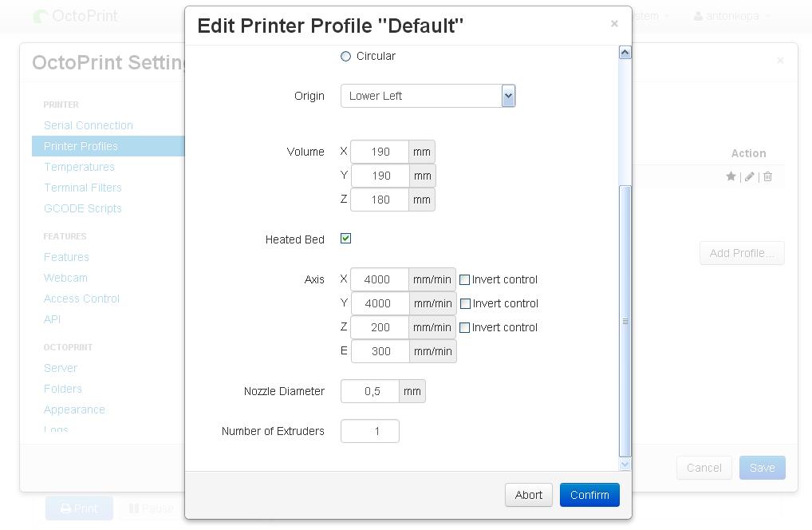
Task: Open Serial Connection settings
Action: (x=89, y=125)
